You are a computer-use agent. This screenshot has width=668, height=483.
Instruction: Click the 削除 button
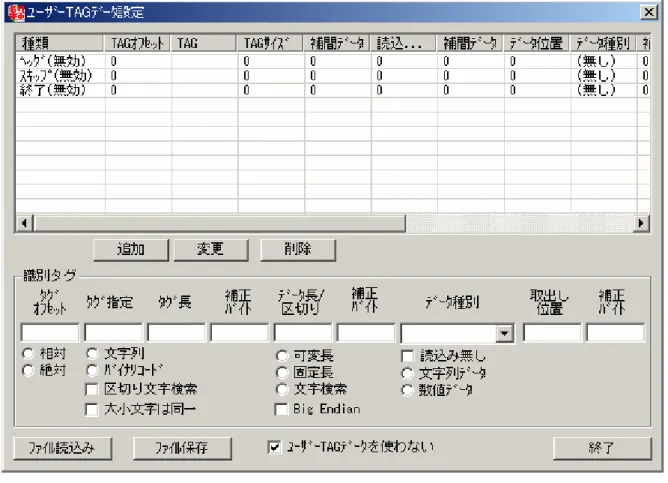point(298,249)
